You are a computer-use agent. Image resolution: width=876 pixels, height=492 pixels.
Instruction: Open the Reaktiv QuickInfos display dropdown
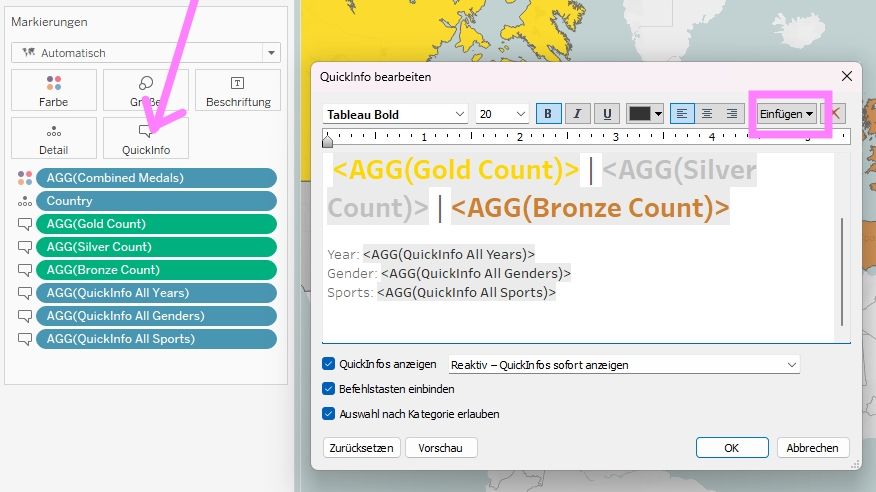(624, 365)
